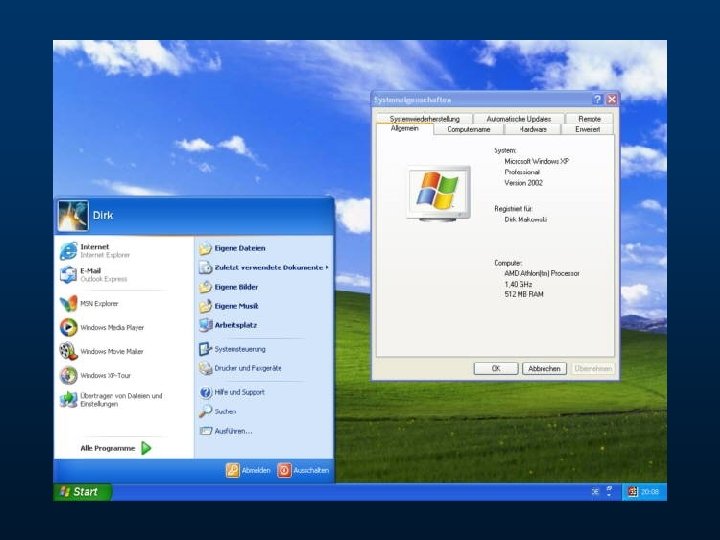
Task: Open the Hardware tab
Action: coord(533,129)
